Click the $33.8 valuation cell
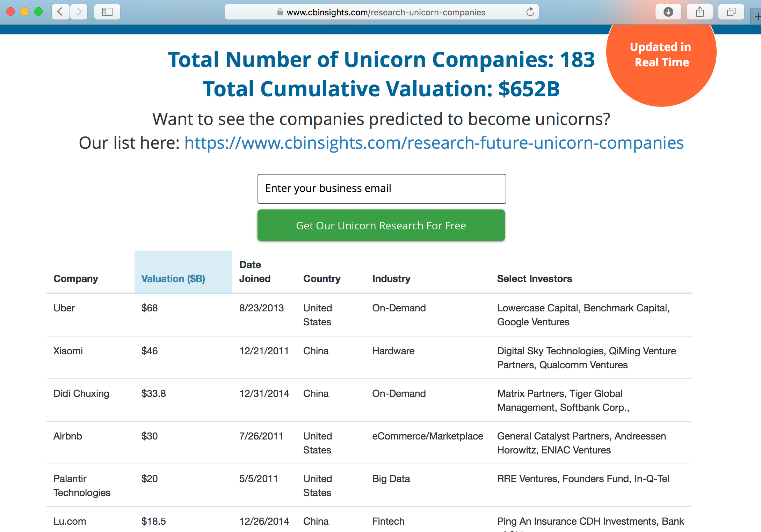Screen dimensions: 761x532 [x=154, y=393]
